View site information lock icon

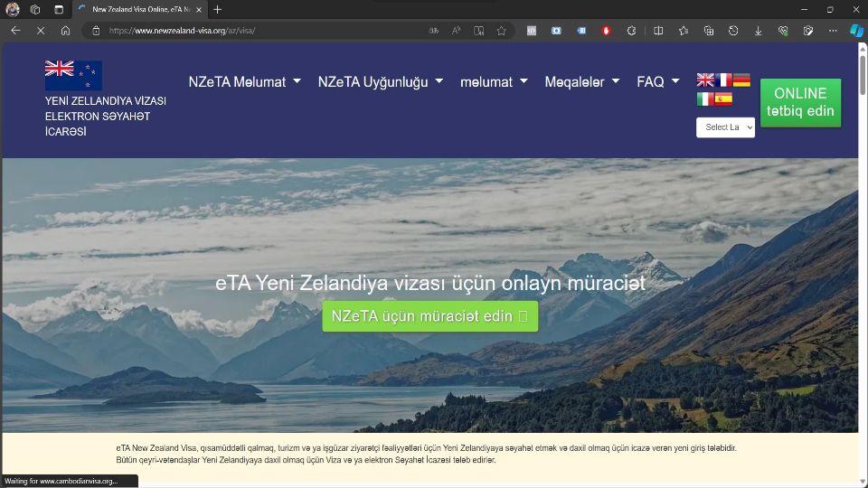96,31
